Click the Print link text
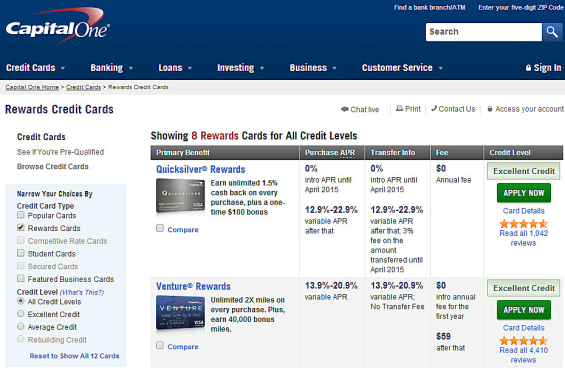The width and height of the screenshot is (565, 368). point(413,109)
